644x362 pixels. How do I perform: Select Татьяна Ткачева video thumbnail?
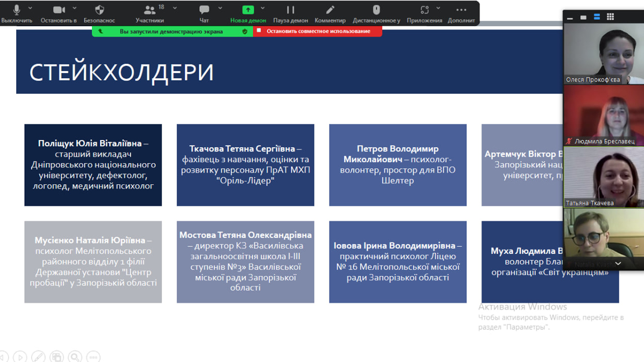[x=603, y=177]
